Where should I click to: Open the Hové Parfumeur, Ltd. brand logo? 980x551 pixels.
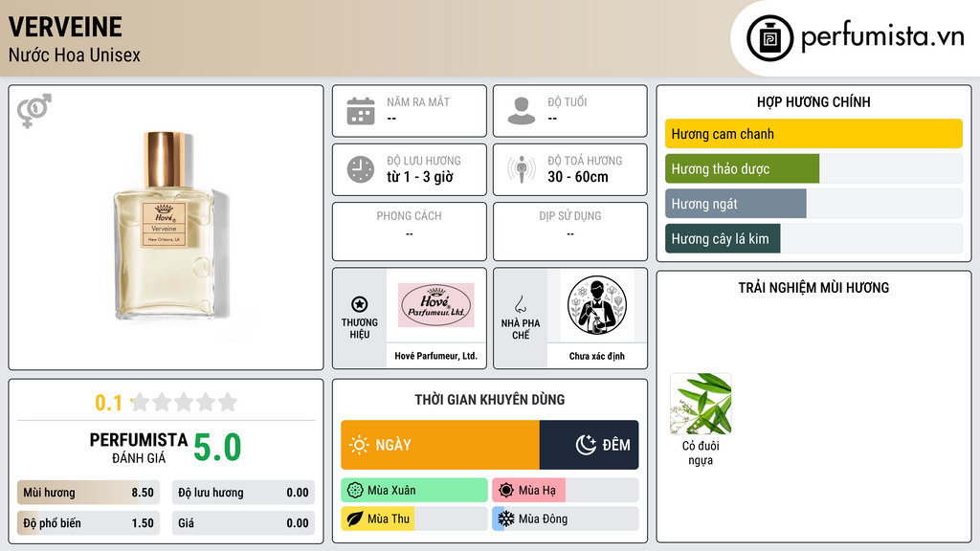[435, 305]
